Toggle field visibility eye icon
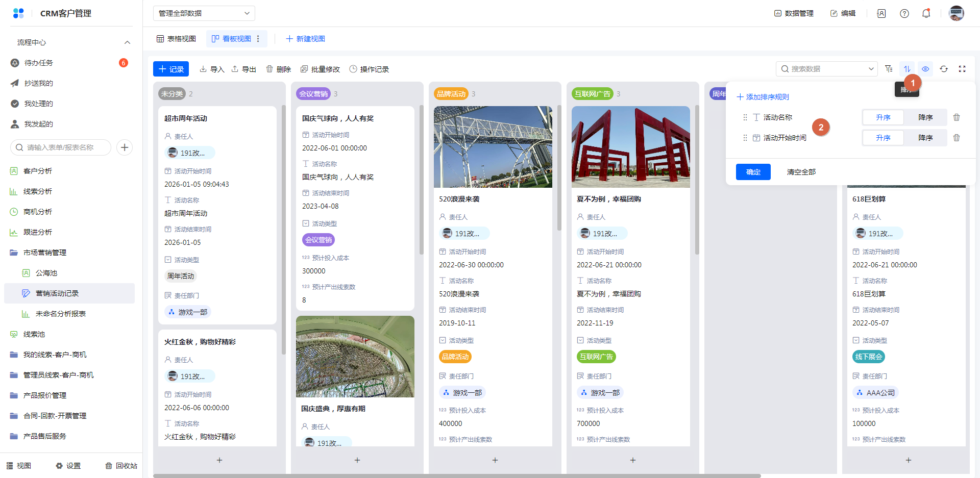 tap(925, 69)
